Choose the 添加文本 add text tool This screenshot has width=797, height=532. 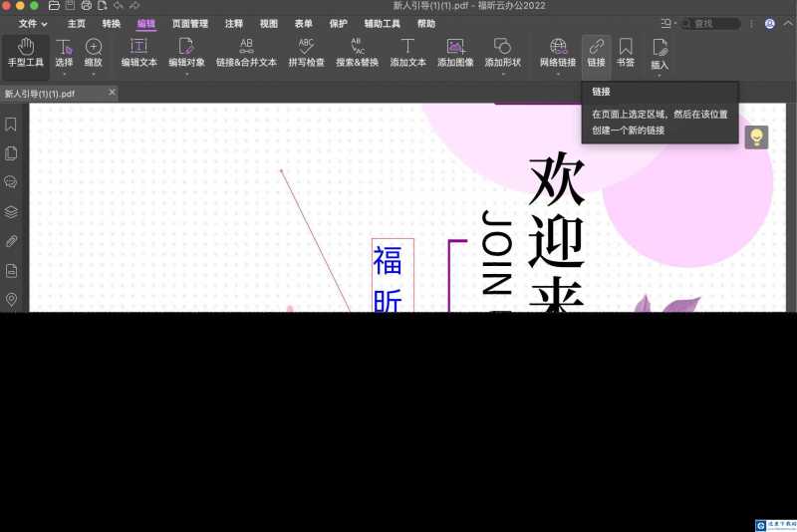click(407, 53)
